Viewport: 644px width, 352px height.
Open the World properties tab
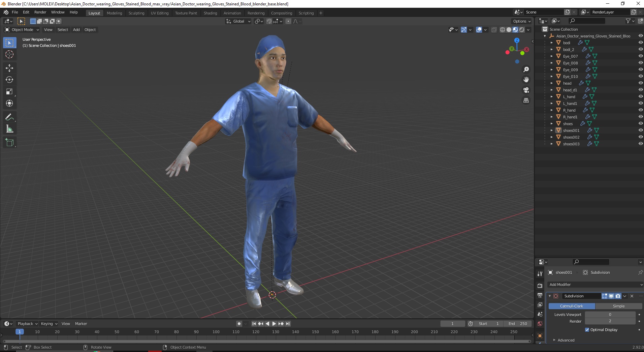(540, 324)
